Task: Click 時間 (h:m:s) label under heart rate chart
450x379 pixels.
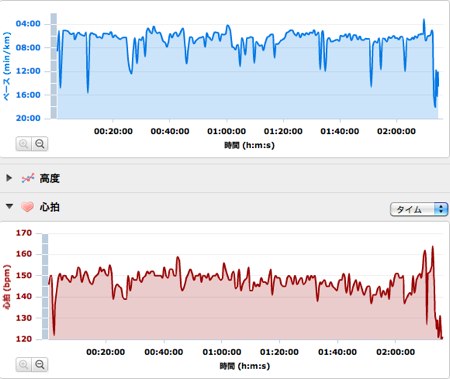Action: point(245,366)
